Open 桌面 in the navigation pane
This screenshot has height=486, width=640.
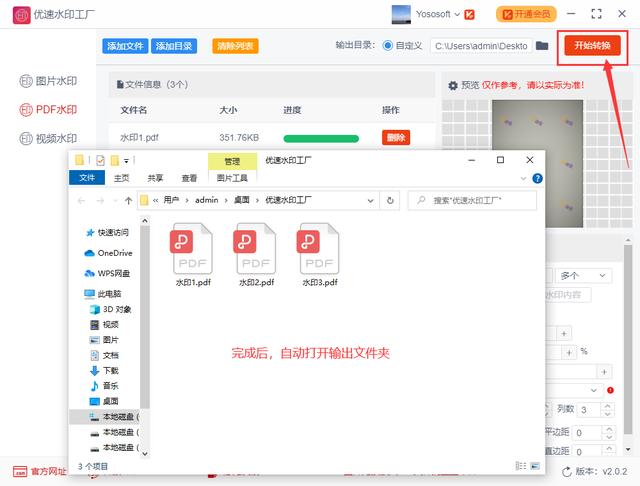pyautogui.click(x=104, y=401)
